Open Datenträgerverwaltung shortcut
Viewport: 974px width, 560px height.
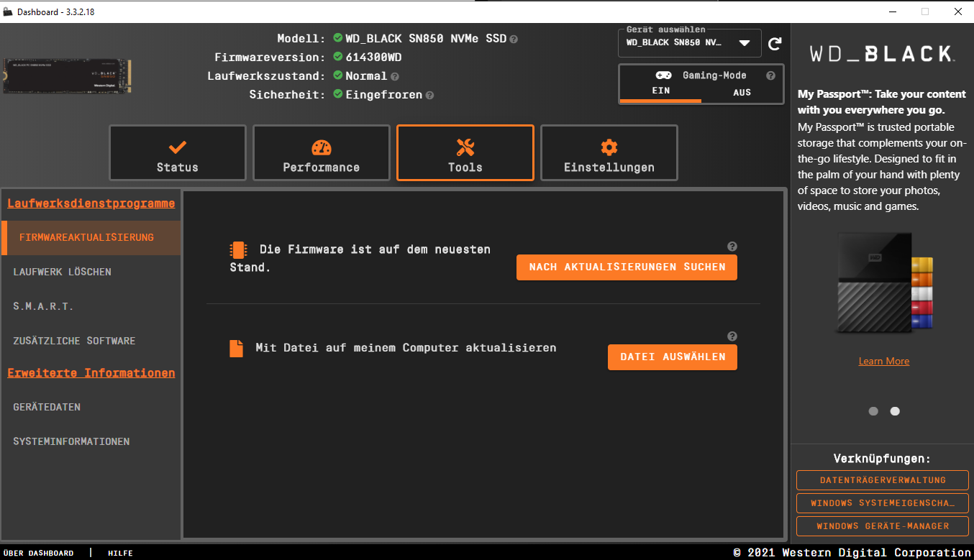(883, 480)
